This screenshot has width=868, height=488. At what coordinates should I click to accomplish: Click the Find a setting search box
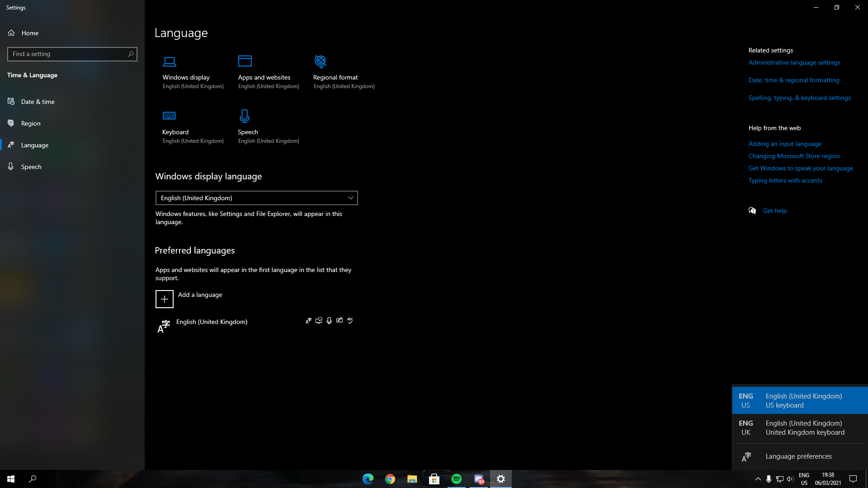pyautogui.click(x=68, y=54)
